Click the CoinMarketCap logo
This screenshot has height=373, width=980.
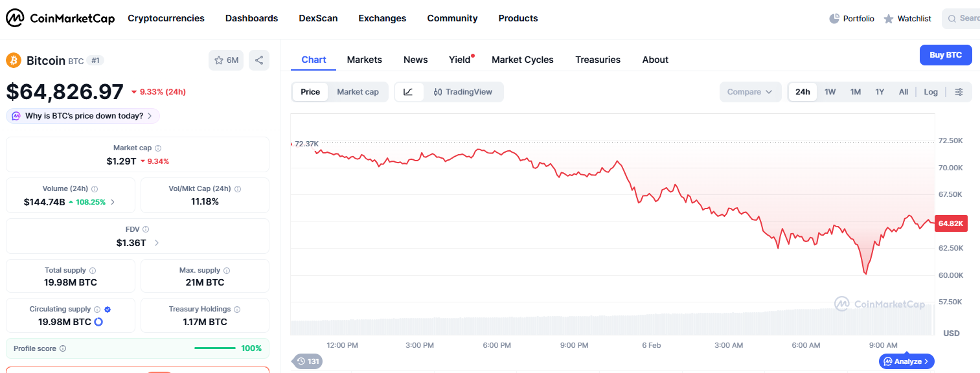click(x=60, y=18)
